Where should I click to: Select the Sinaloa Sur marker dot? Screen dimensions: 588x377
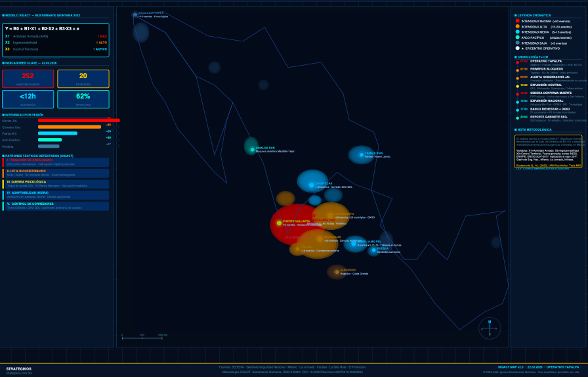coord(252,150)
